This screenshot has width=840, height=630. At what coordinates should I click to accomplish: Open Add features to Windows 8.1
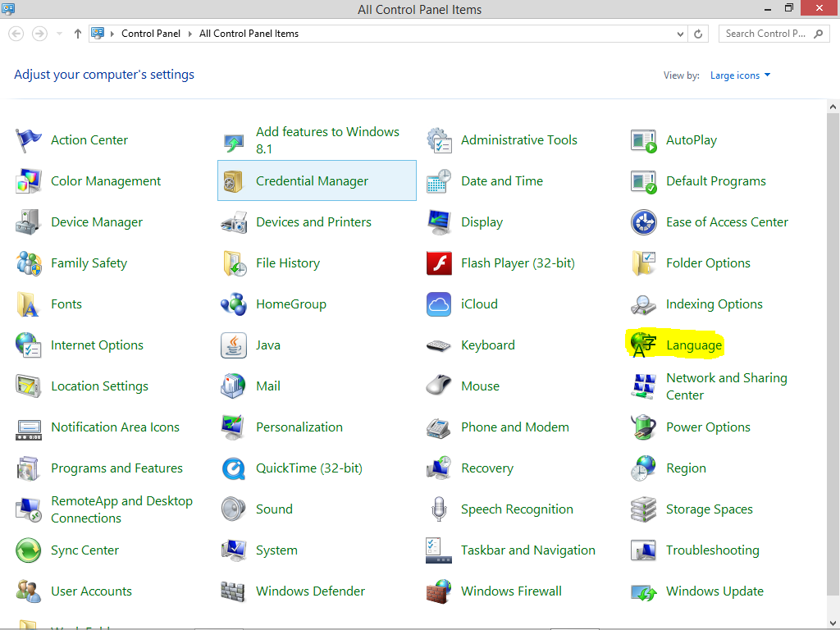click(x=327, y=140)
